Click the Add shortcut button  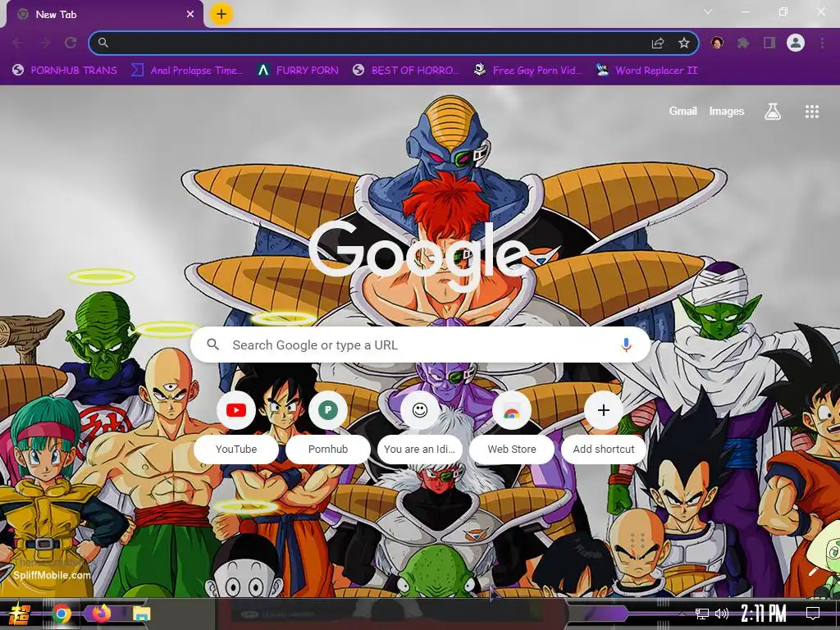tap(604, 427)
